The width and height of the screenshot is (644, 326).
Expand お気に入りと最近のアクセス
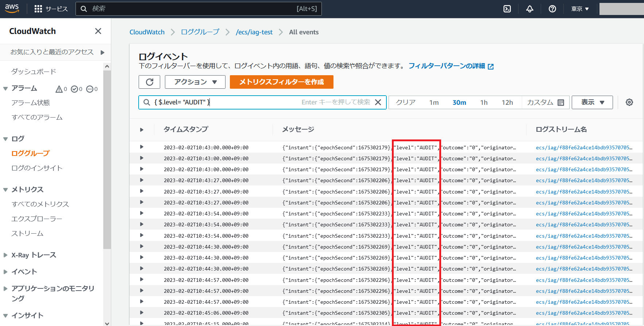(103, 52)
